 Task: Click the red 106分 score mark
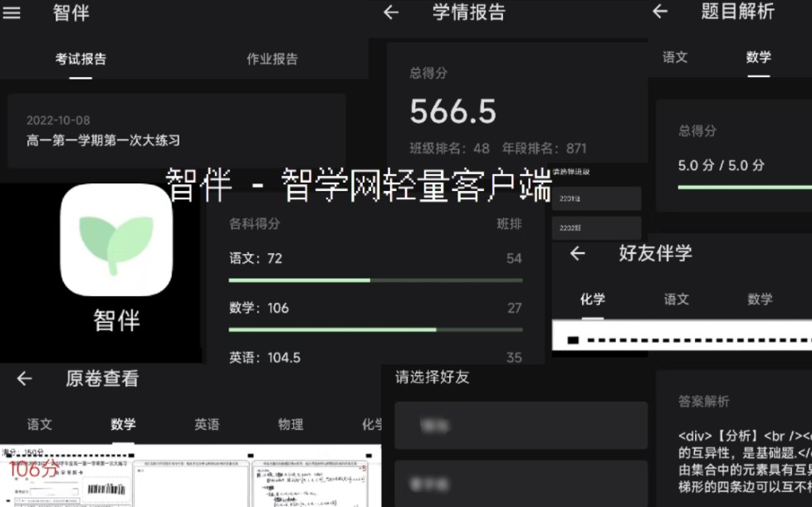coord(34,470)
